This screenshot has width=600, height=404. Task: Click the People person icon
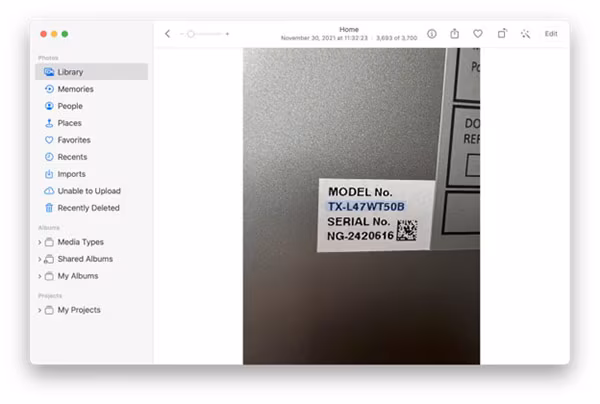[49, 106]
